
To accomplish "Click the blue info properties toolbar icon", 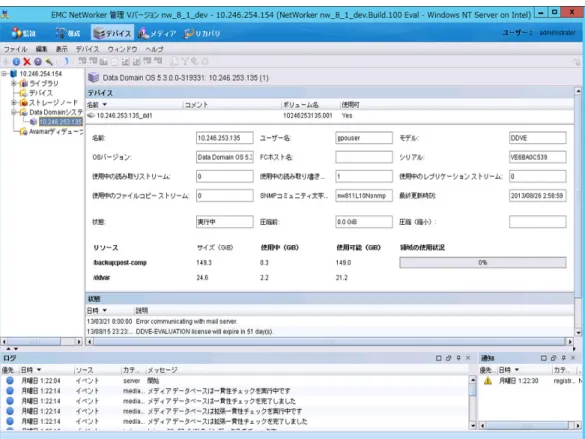I will [x=16, y=62].
